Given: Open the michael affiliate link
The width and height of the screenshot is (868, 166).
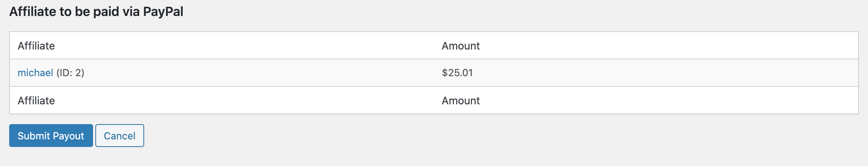Looking at the screenshot, I should coord(35,73).
